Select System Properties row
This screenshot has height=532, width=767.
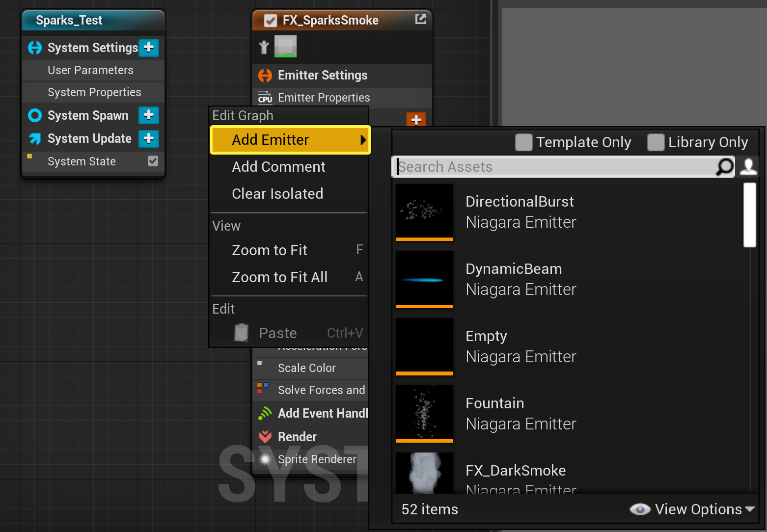click(93, 92)
